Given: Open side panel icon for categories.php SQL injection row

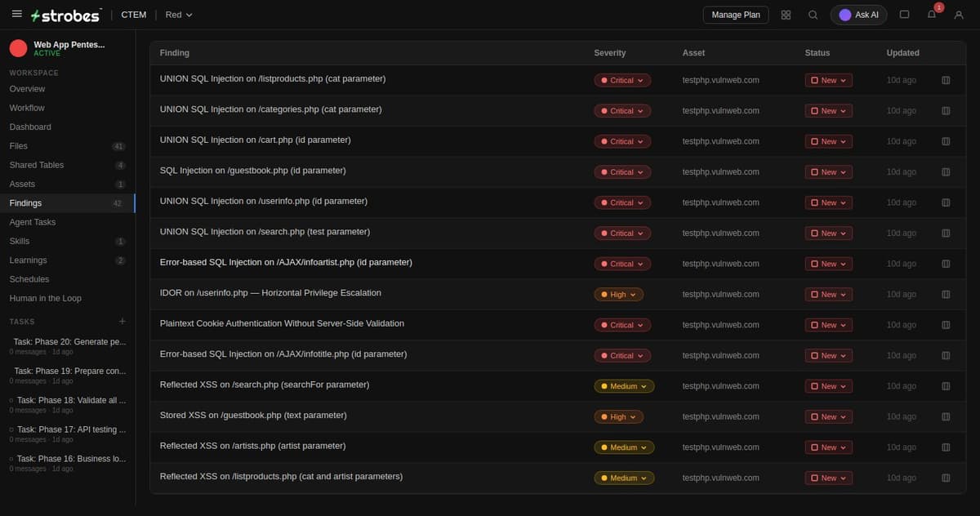Looking at the screenshot, I should pyautogui.click(x=946, y=111).
